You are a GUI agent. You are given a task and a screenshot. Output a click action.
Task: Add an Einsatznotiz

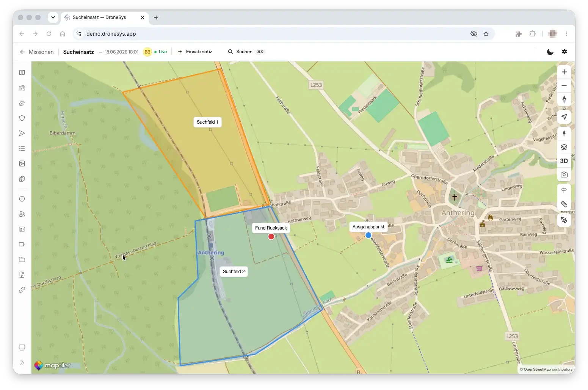[x=195, y=52]
